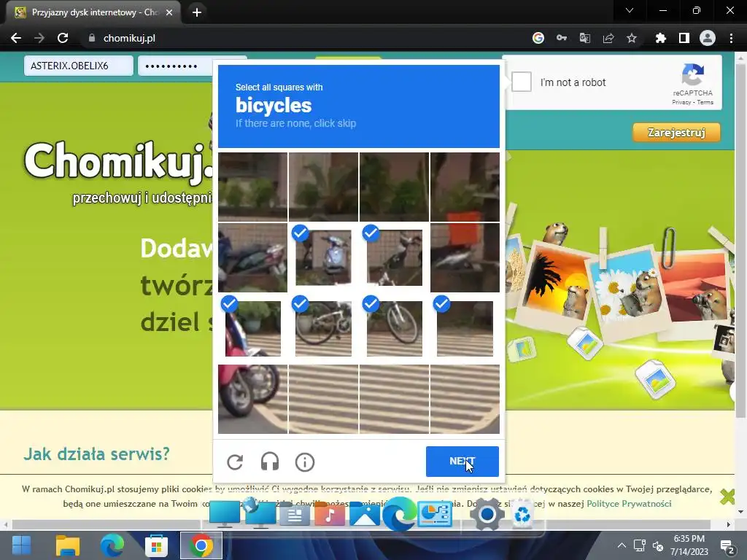Click the translate page icon
The image size is (747, 560).
point(584,38)
